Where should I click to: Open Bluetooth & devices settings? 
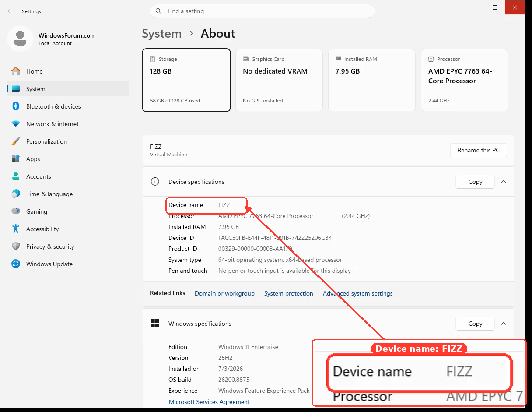[x=68, y=106]
